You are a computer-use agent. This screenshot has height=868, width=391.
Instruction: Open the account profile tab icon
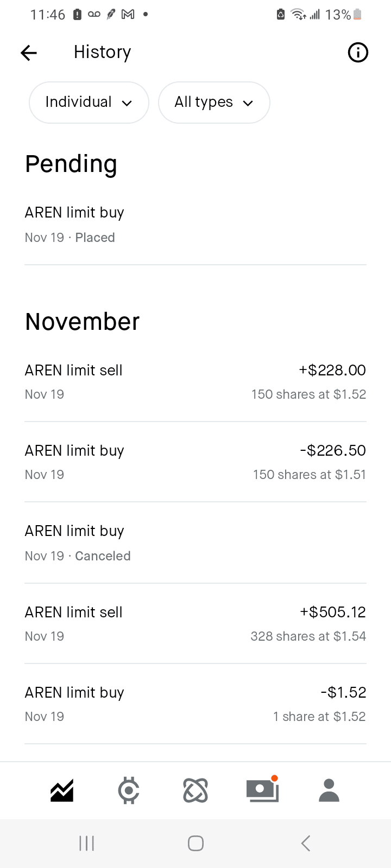329,790
